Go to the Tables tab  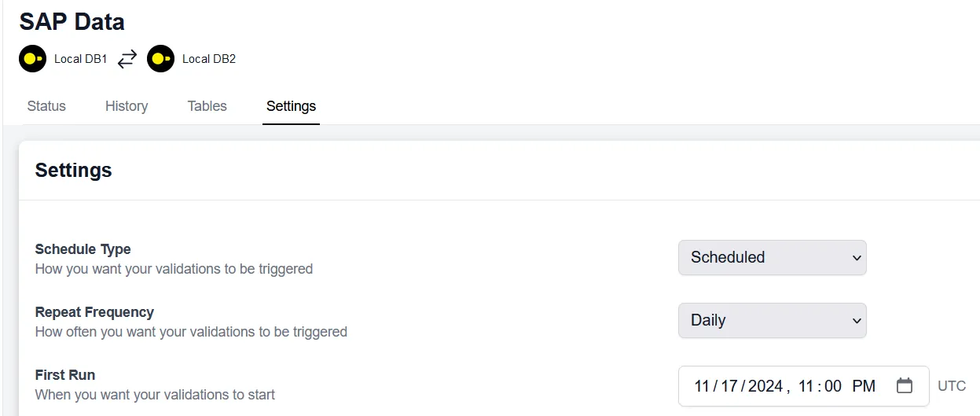point(207,106)
